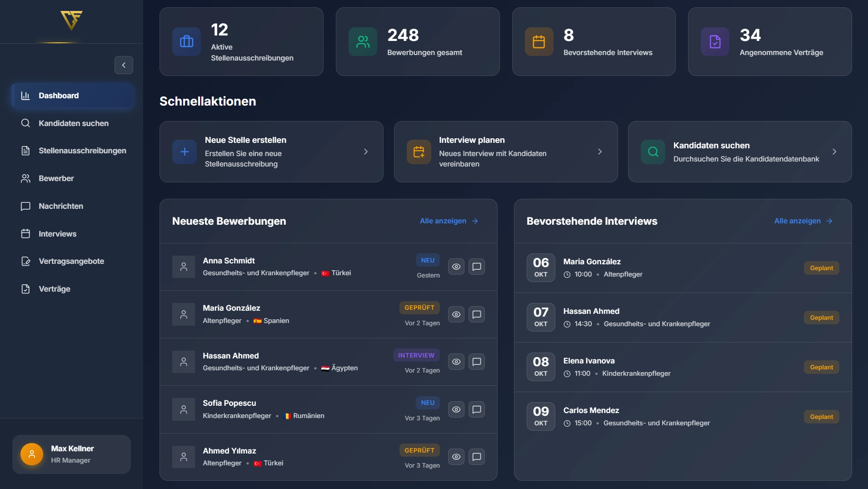Click Max Kellner's profile avatar

point(32,454)
